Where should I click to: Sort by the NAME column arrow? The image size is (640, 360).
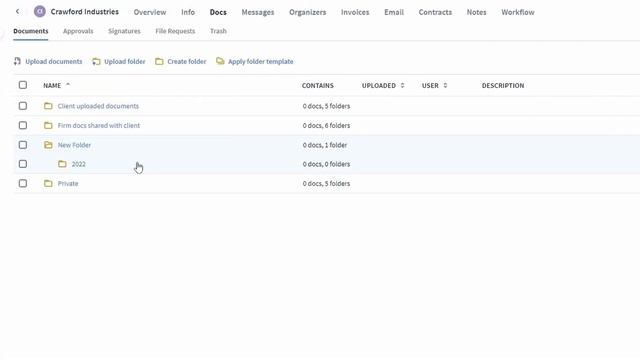coord(68,84)
